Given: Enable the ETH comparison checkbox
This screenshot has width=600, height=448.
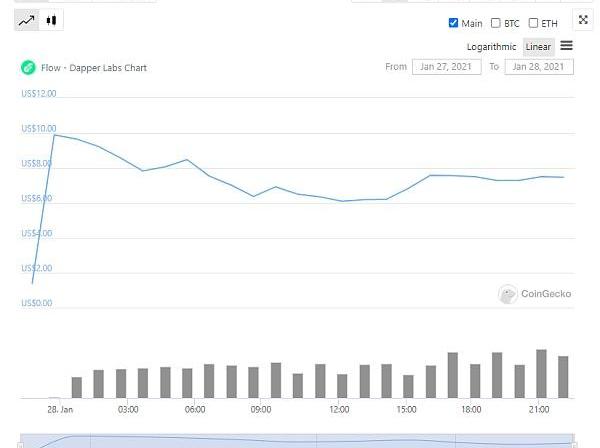Looking at the screenshot, I should tap(533, 23).
